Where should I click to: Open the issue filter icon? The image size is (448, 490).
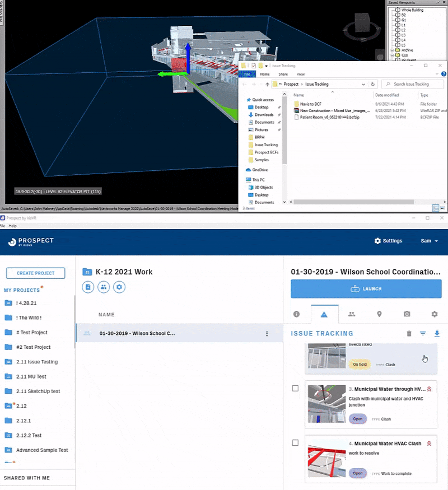click(423, 333)
